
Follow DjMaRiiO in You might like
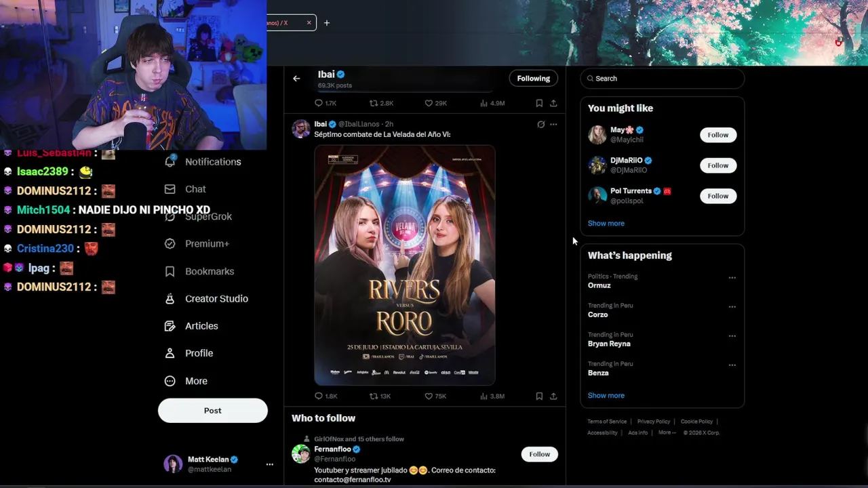pyautogui.click(x=717, y=165)
